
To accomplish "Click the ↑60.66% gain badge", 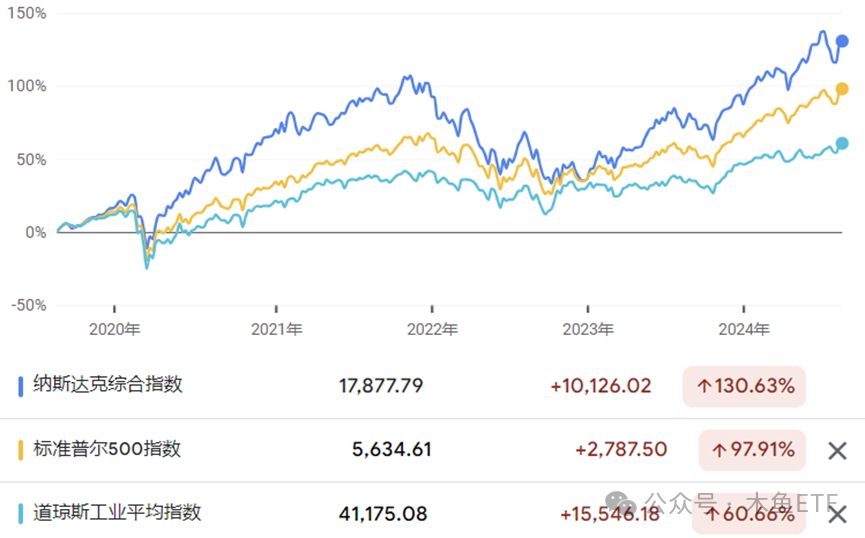I will [x=752, y=514].
